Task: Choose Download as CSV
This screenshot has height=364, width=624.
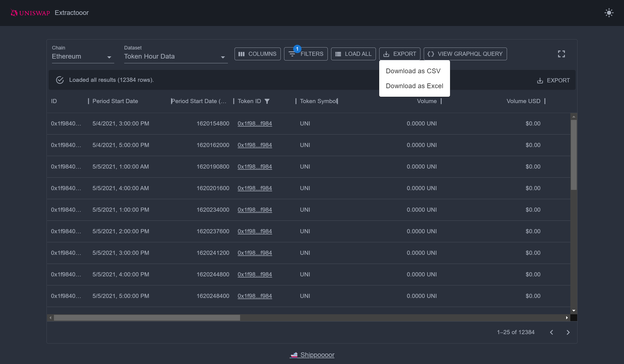Action: click(414, 71)
